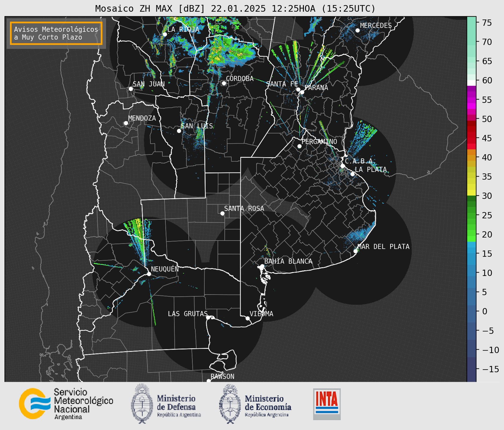Click the Ministerio de Defensa emblem

click(142, 404)
